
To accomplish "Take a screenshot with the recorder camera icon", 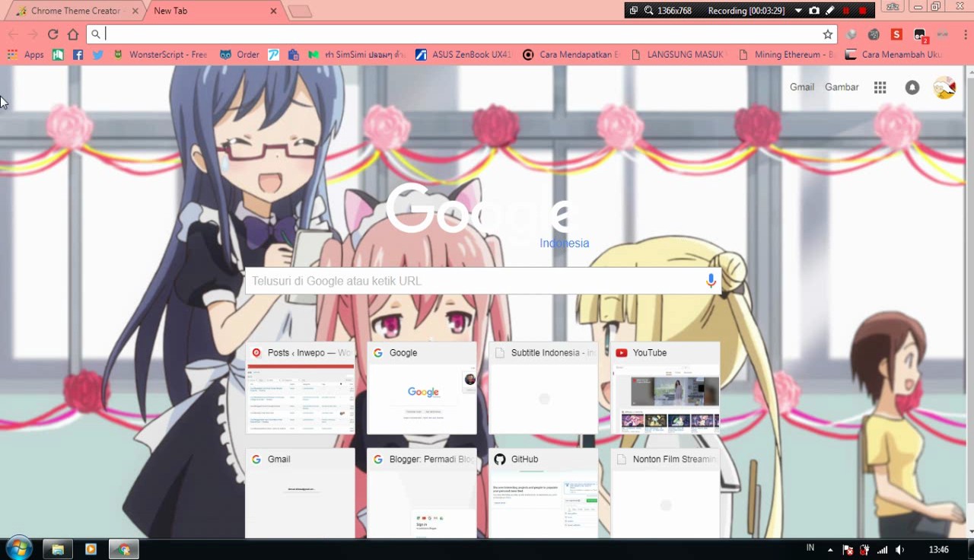I will 814,11.
